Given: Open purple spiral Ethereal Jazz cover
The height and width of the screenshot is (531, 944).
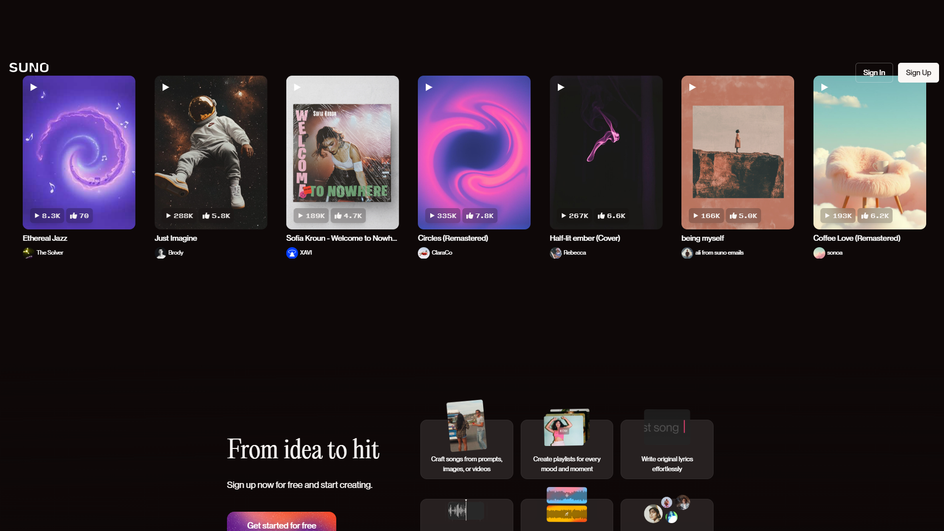Looking at the screenshot, I should (79, 152).
